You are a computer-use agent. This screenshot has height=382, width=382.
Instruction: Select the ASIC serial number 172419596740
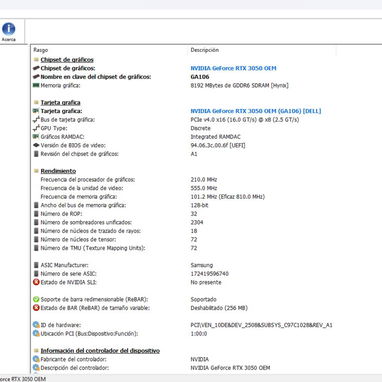coord(210,274)
